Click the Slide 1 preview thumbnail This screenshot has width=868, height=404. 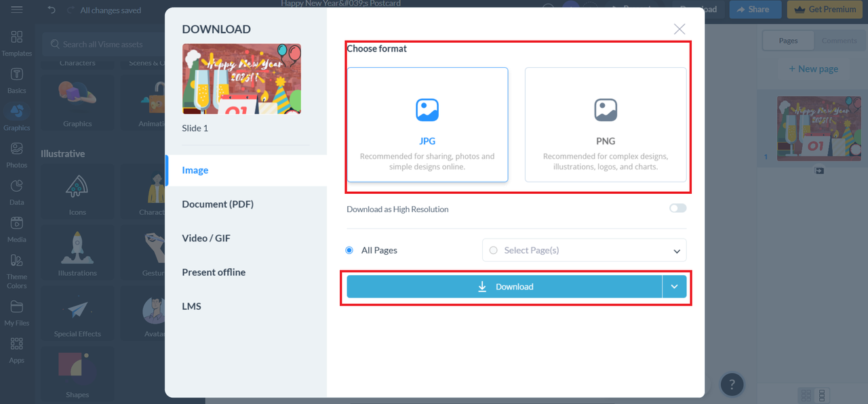(241, 79)
